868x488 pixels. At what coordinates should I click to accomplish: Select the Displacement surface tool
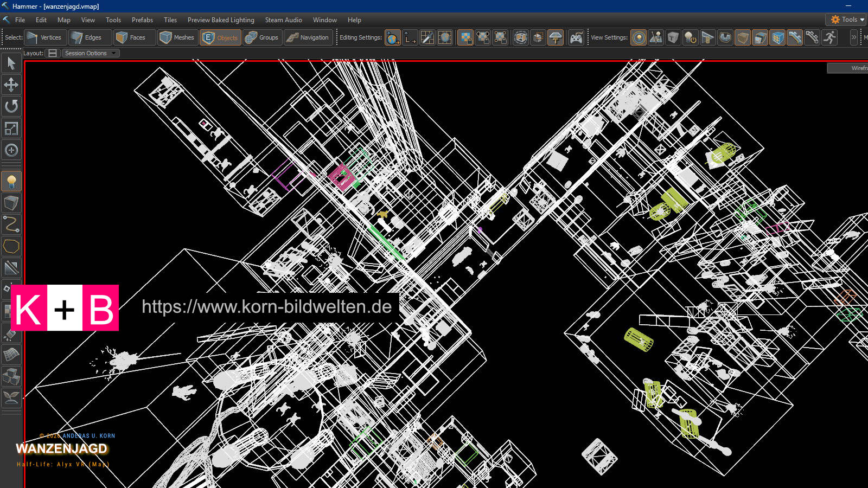point(11,355)
